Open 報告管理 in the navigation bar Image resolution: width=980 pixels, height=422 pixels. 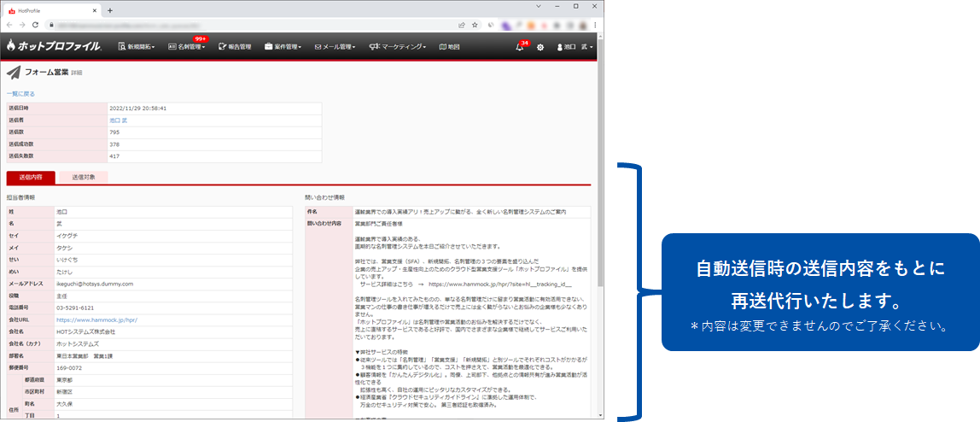point(235,47)
